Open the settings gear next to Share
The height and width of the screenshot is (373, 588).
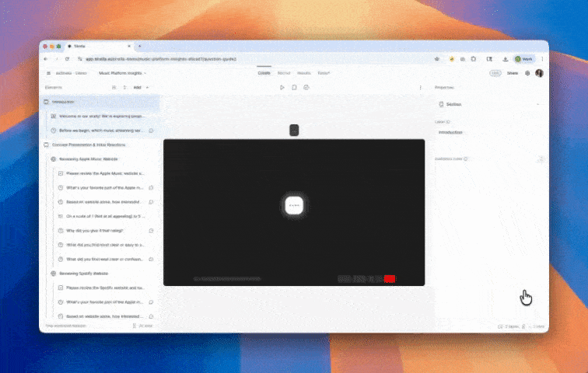(527, 73)
